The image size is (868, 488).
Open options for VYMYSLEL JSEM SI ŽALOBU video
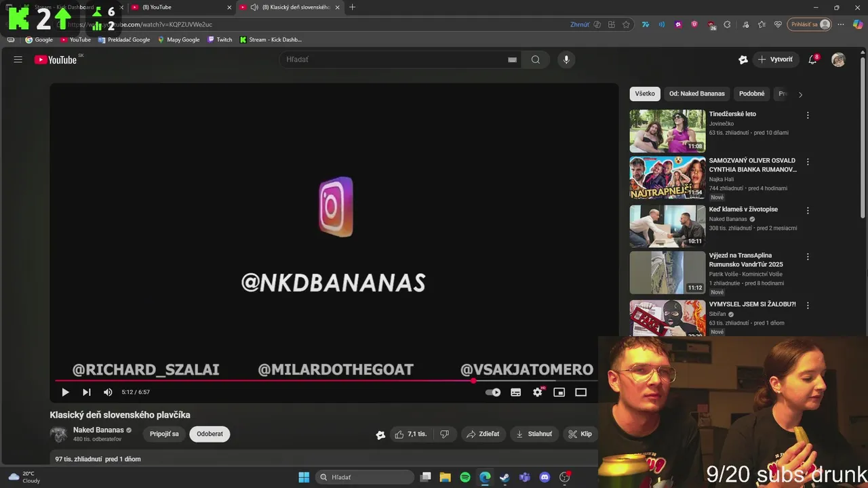click(x=808, y=306)
